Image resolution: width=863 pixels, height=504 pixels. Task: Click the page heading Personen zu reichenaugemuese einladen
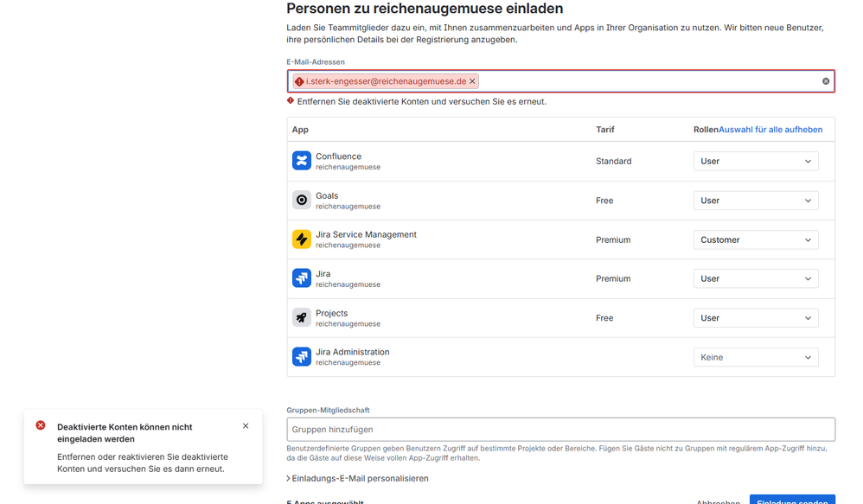[425, 9]
